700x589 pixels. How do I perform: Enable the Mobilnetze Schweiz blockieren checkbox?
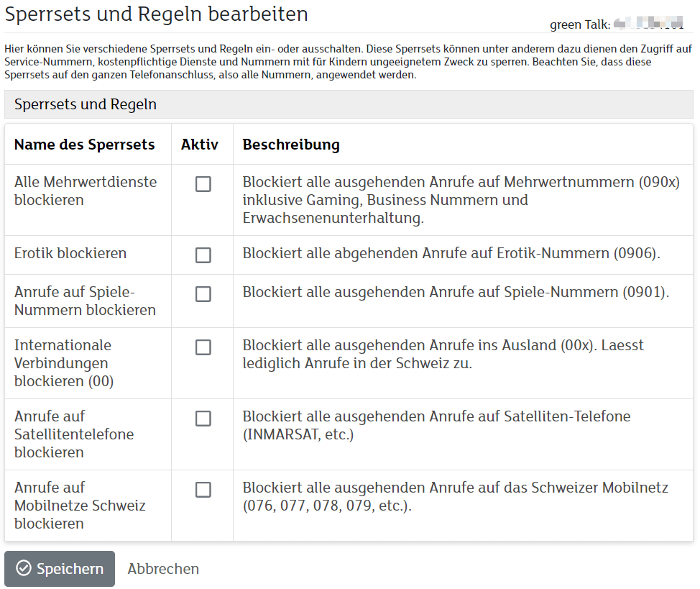[203, 490]
